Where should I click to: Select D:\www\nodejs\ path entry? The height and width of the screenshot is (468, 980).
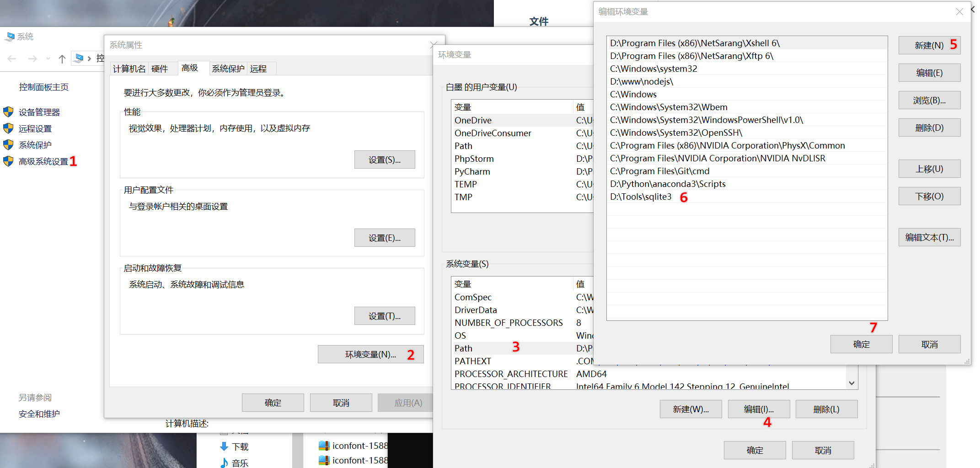[747, 81]
